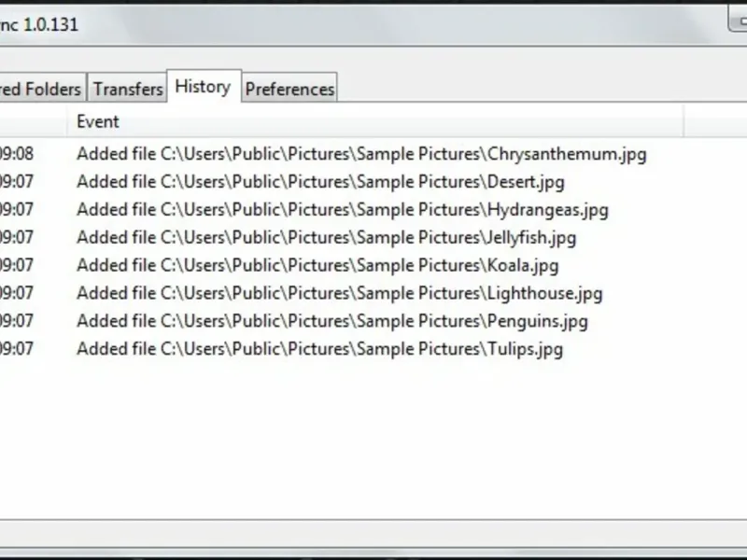This screenshot has width=747, height=560.
Task: Select the Penguins.jpg event row
Action: [x=331, y=322]
